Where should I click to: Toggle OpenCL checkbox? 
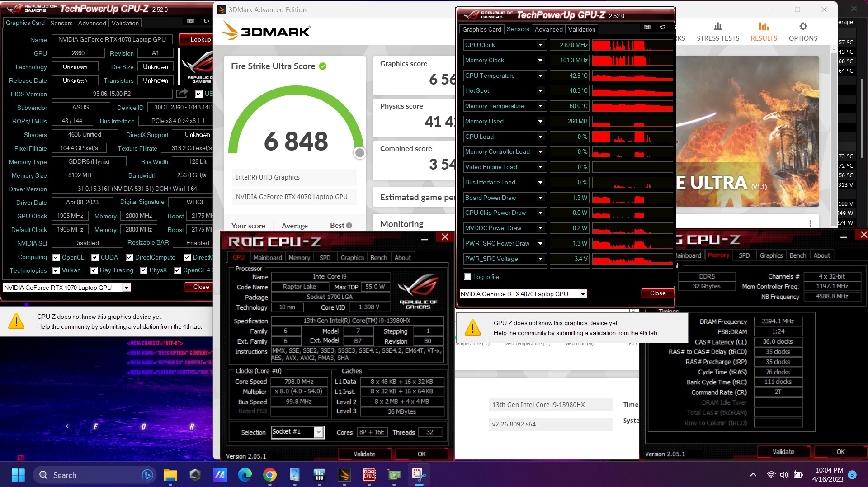tap(56, 258)
